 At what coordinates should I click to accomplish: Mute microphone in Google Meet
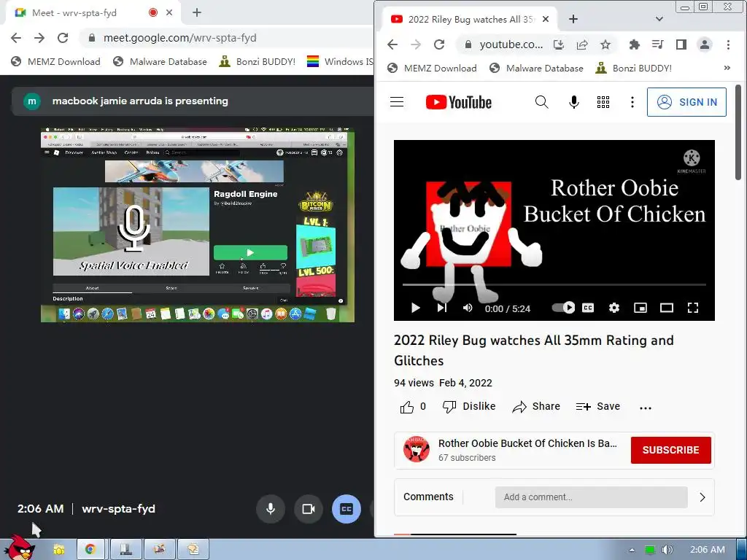(x=271, y=509)
